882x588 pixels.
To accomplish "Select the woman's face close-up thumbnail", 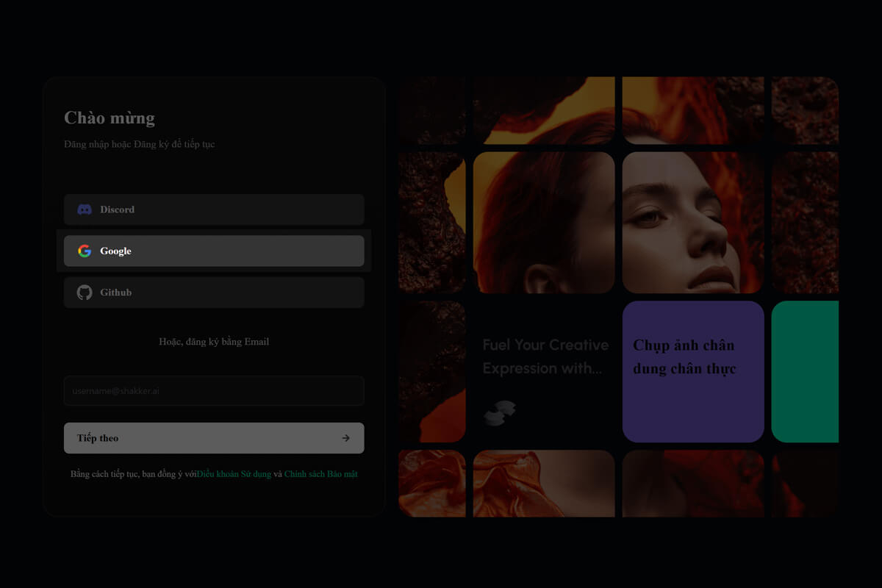I will coord(692,222).
